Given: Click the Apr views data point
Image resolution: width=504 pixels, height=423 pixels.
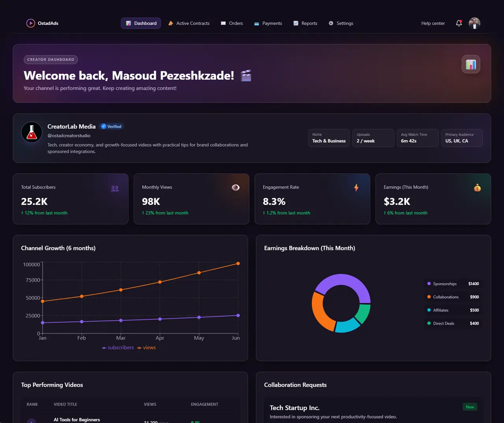Looking at the screenshot, I should click(x=160, y=282).
